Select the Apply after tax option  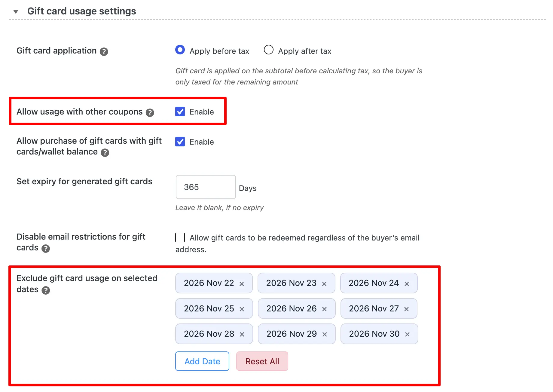(x=268, y=50)
